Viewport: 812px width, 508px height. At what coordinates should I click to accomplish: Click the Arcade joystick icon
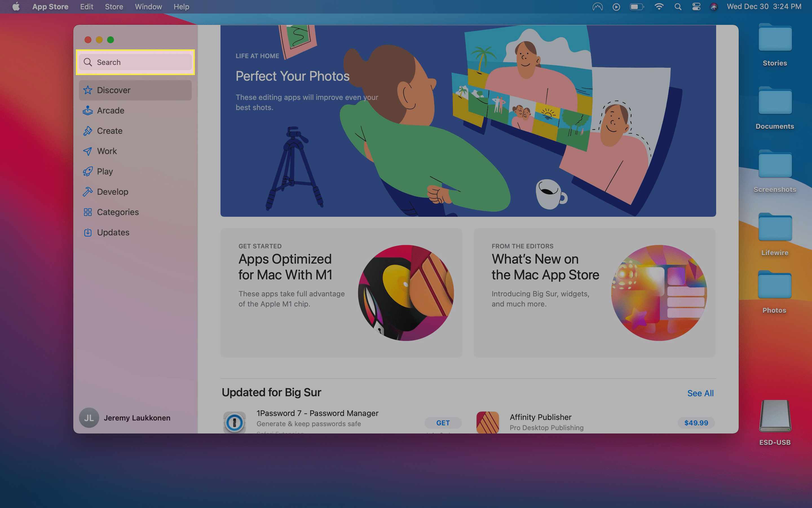(x=88, y=111)
